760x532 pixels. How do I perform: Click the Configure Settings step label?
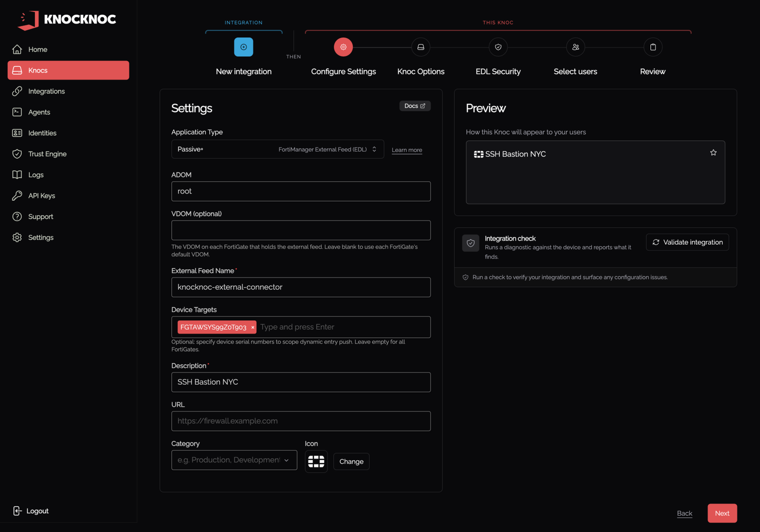click(x=343, y=71)
